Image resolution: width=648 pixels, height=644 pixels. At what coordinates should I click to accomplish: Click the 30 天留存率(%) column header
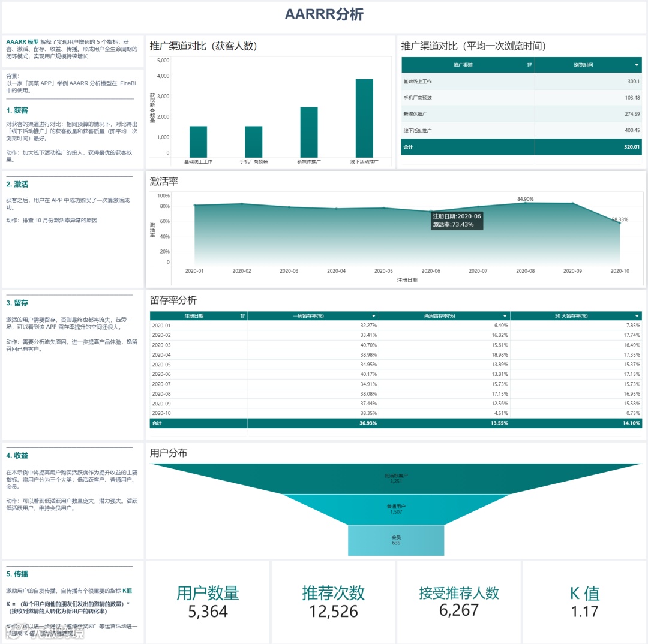[x=576, y=316]
